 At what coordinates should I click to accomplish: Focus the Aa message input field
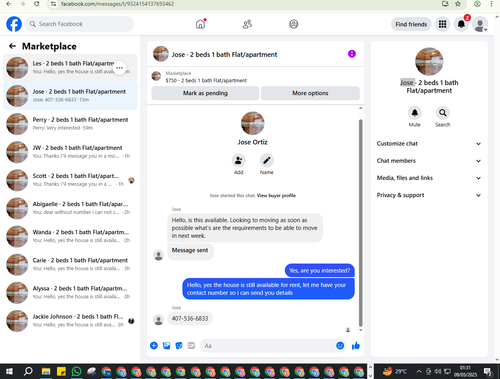pos(267,346)
